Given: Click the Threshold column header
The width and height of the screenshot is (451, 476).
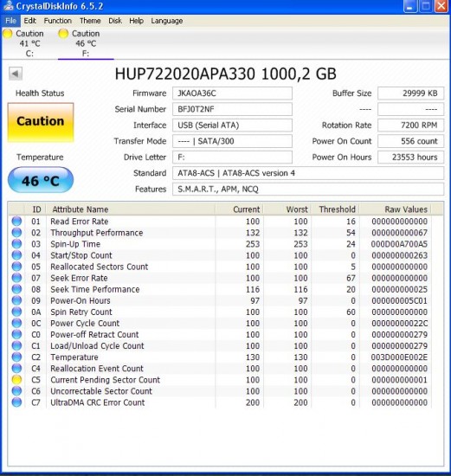Looking at the screenshot, I should (x=335, y=209).
